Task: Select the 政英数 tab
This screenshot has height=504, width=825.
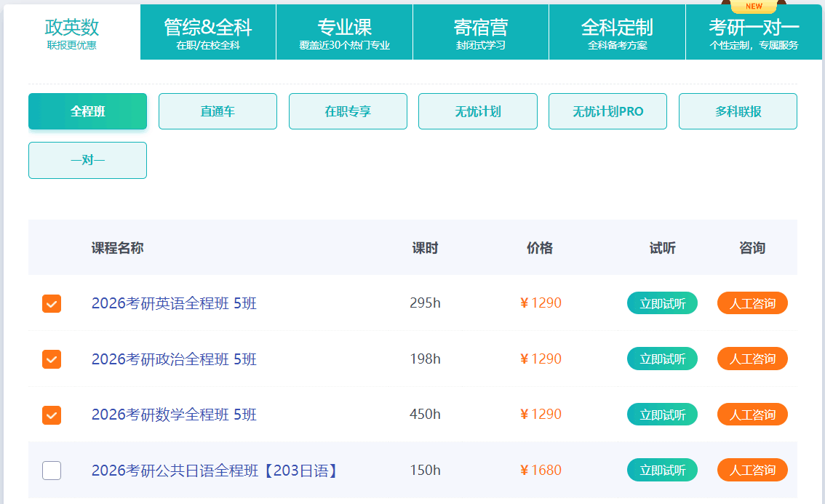Action: [x=72, y=33]
